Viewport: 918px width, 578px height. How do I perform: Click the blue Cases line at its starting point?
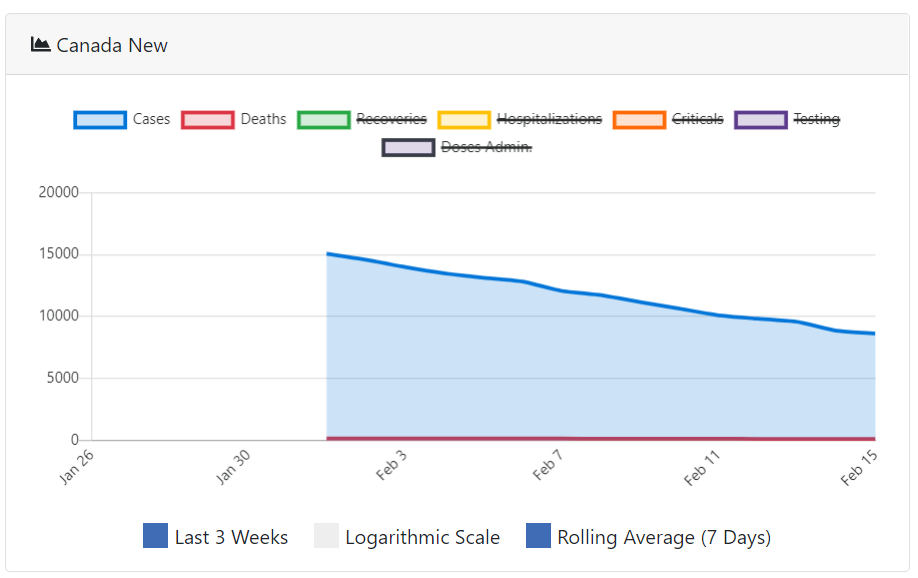(x=327, y=254)
